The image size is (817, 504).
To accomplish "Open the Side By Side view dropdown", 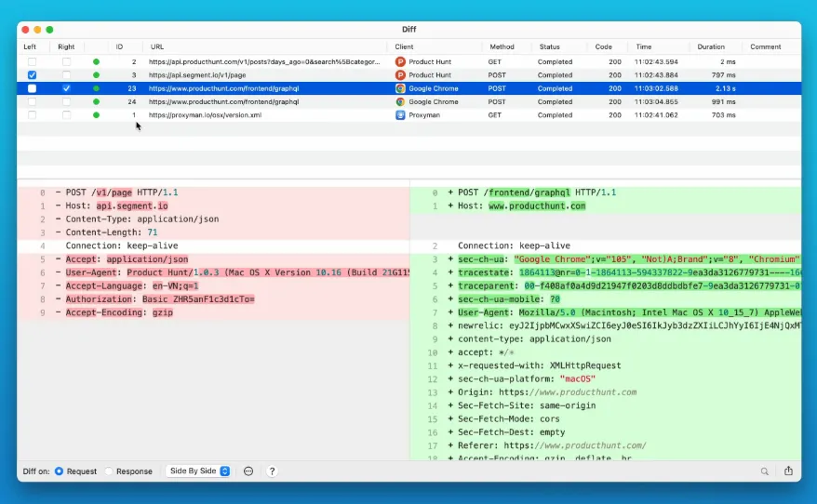I will 199,471.
